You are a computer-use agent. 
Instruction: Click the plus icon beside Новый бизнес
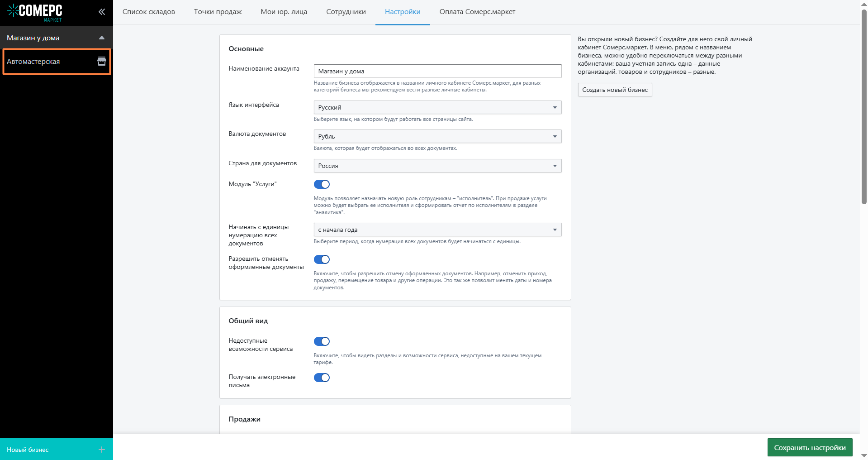click(102, 450)
